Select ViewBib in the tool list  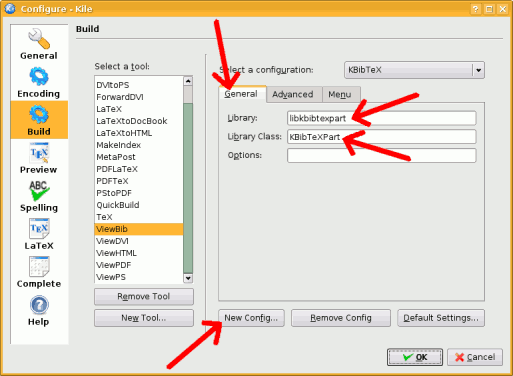pos(139,229)
